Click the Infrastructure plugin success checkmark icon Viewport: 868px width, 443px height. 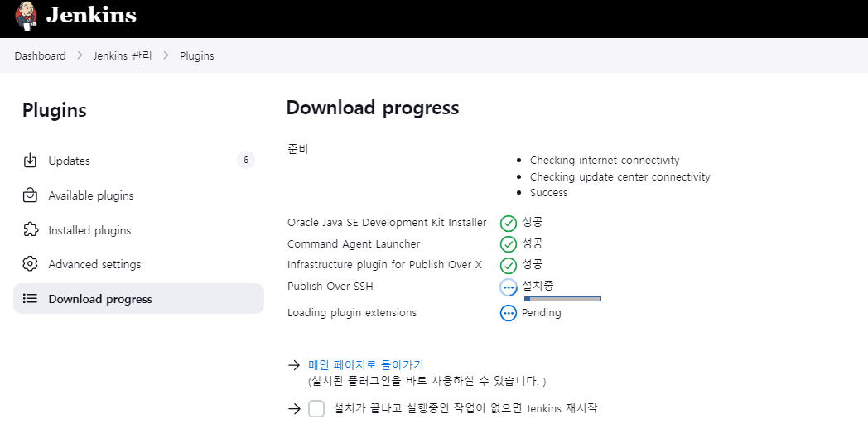(x=509, y=265)
